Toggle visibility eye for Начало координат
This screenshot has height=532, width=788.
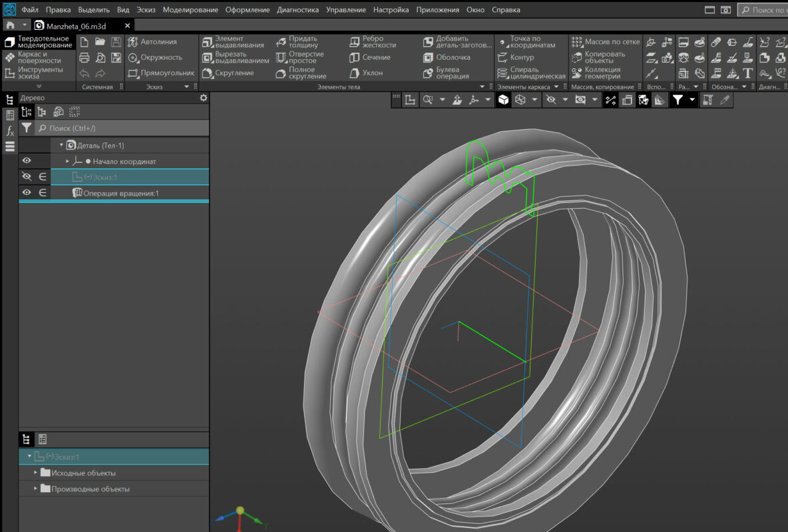coord(27,161)
